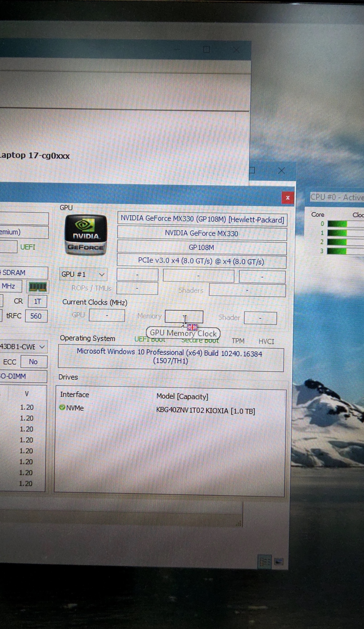This screenshot has height=629, width=364.
Task: Click the green UEFI label
Action: (x=28, y=247)
